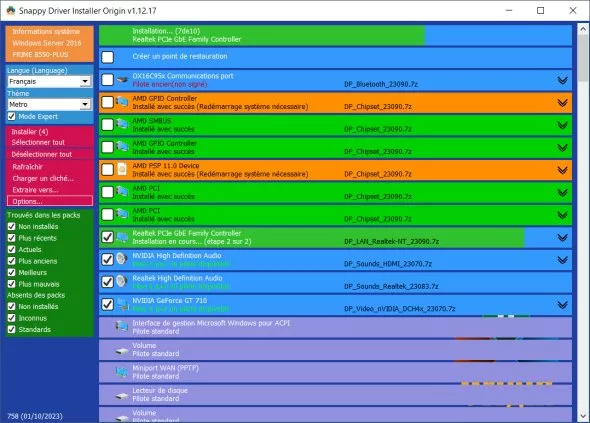Tick the Créer un point de restauration checkbox
This screenshot has height=423, width=590.
[108, 57]
